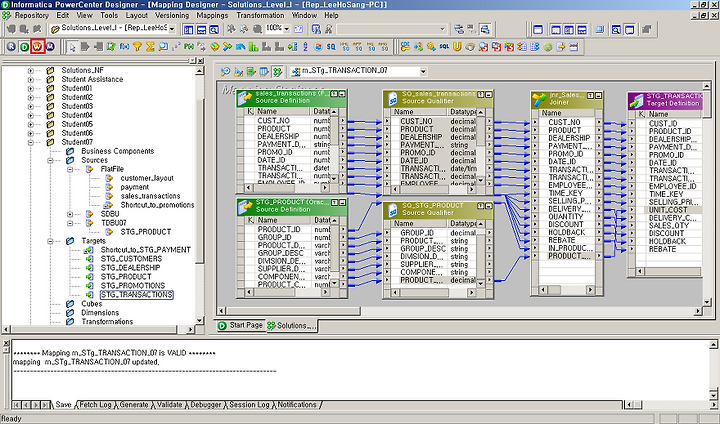Image resolution: width=720 pixels, height=424 pixels.
Task: Click GROUP_ID port in SQ_STG_PRODUCT
Action: coord(417,233)
